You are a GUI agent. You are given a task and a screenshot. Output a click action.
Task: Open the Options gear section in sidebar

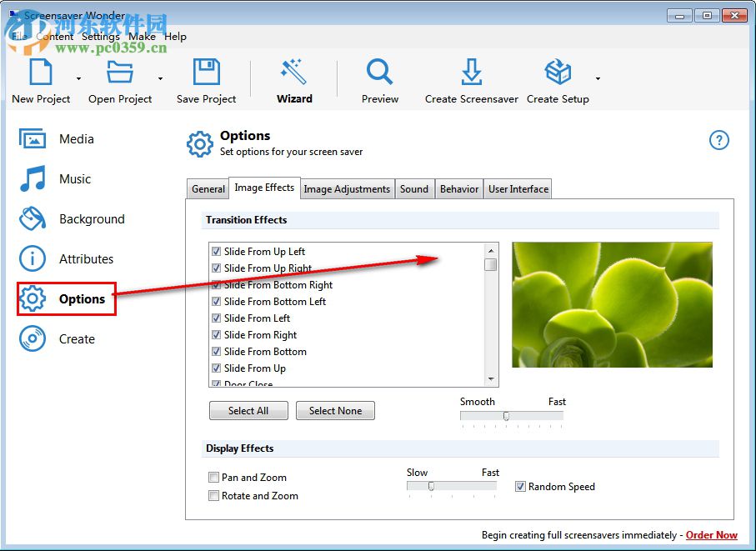click(67, 299)
